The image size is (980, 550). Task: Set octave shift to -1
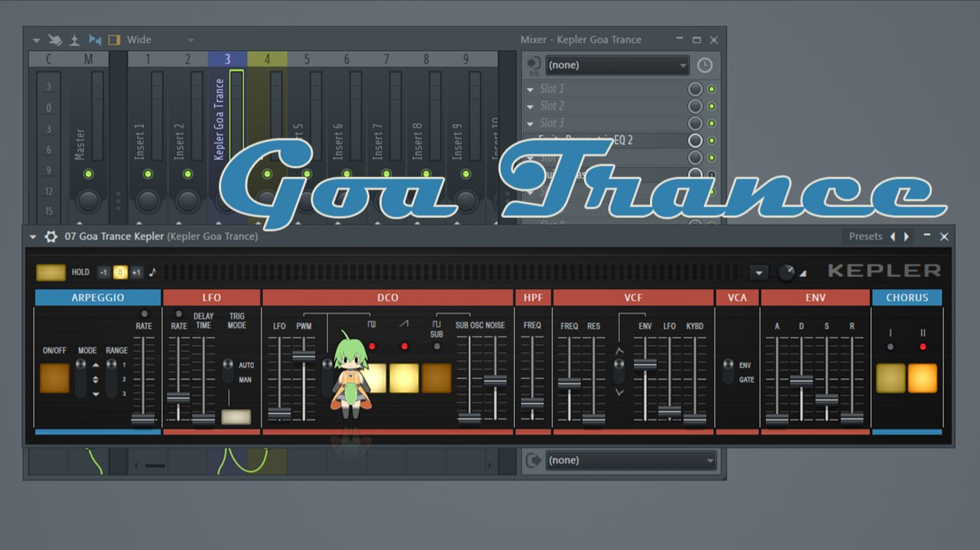[103, 272]
